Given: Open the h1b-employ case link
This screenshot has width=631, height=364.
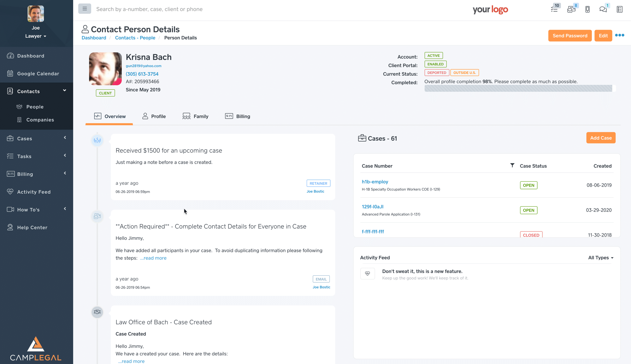Looking at the screenshot, I should coord(375,182).
